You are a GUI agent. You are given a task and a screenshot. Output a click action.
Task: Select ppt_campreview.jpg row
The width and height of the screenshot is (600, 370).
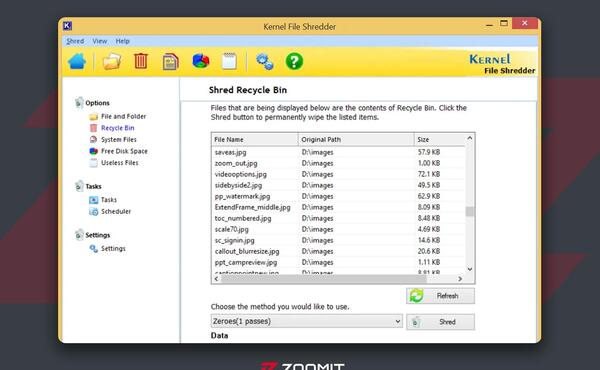pos(339,262)
